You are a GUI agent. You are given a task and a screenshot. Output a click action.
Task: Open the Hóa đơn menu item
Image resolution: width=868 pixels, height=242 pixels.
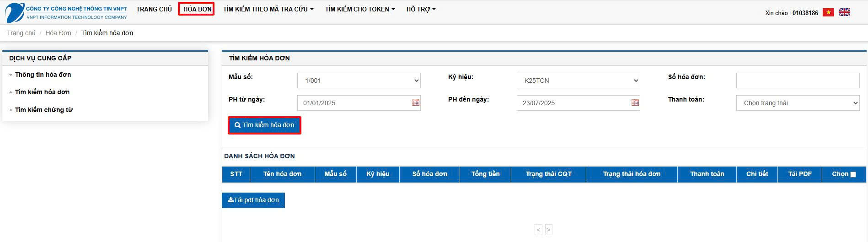pyautogui.click(x=197, y=9)
